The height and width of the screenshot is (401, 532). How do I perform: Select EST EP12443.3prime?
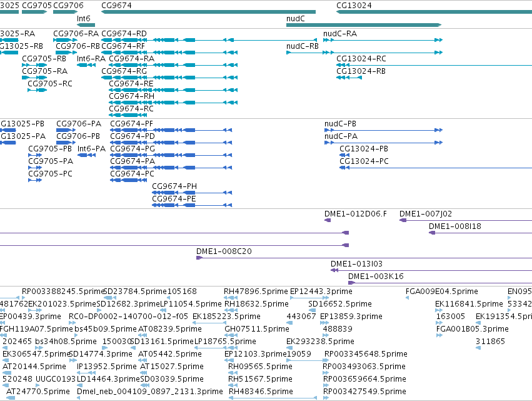[x=321, y=292]
